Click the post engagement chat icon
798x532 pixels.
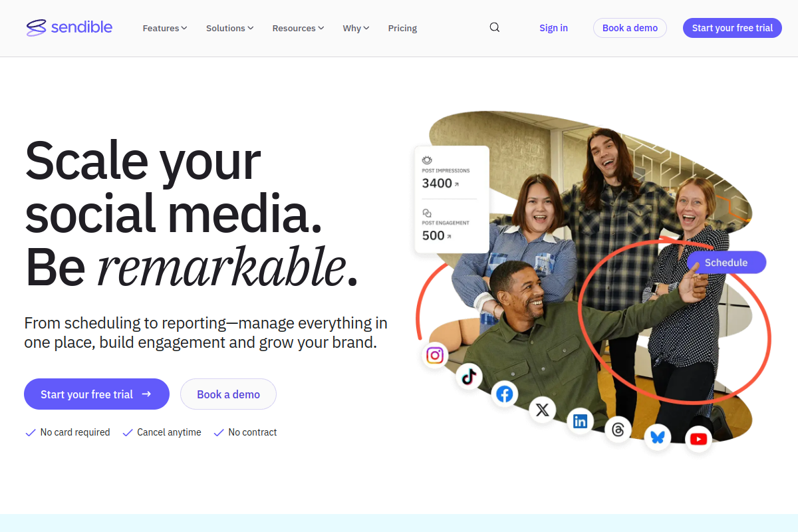(x=427, y=213)
